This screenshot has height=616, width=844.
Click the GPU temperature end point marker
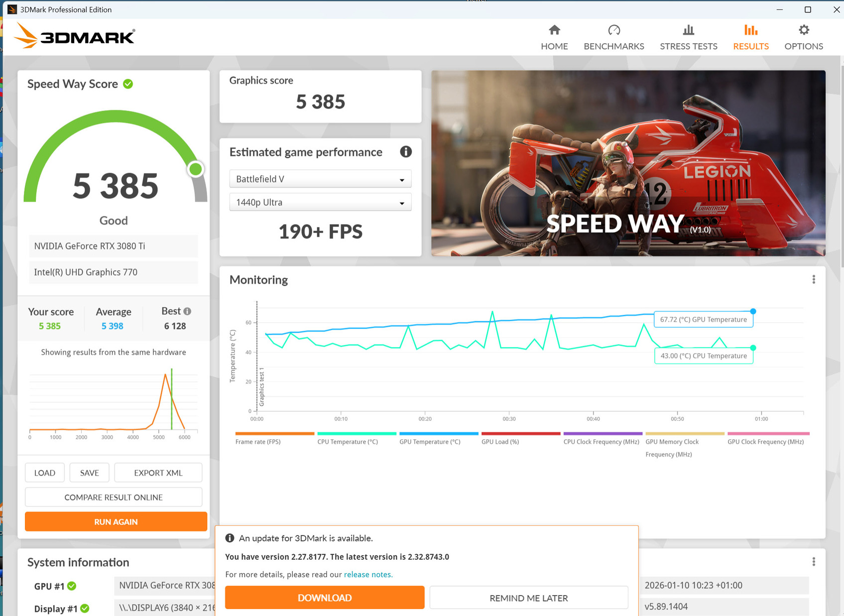(753, 311)
